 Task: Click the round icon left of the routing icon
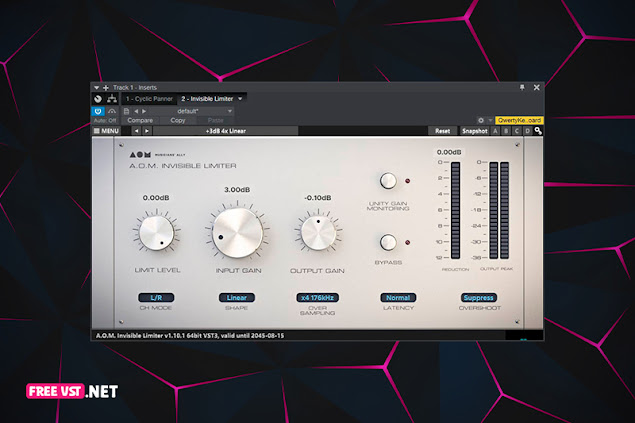(98, 99)
